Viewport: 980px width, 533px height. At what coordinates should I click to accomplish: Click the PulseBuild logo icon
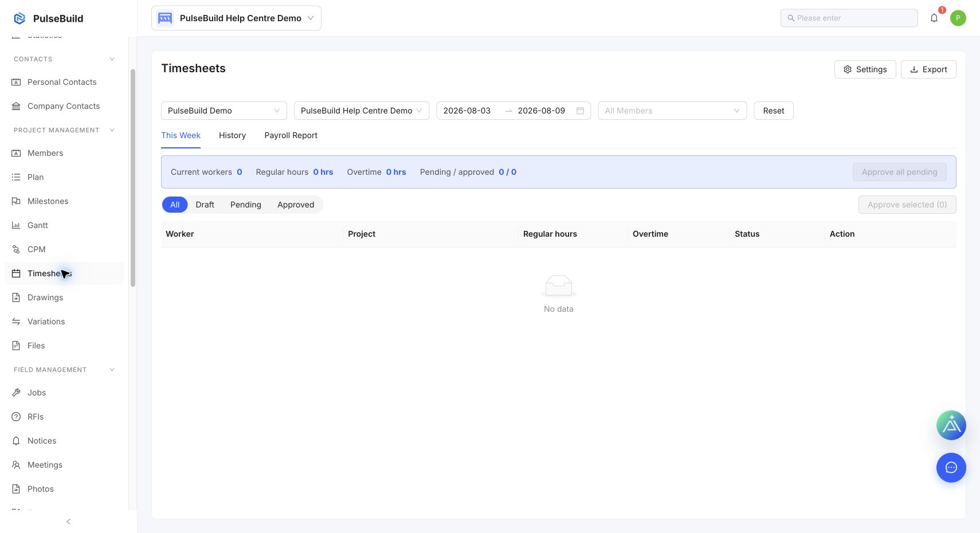19,18
